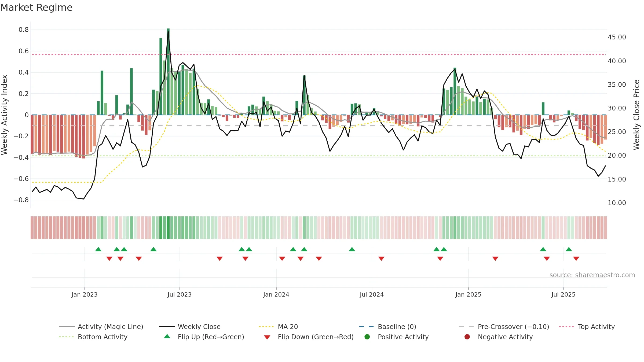The image size is (644, 362).
Task: Toggle the Weekly Close legend entry
Action: point(190,327)
